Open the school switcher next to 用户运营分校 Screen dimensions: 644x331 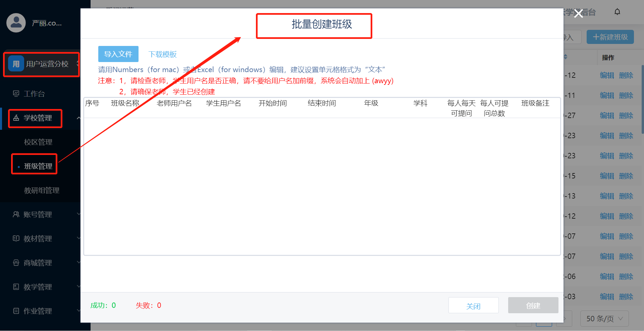point(78,64)
